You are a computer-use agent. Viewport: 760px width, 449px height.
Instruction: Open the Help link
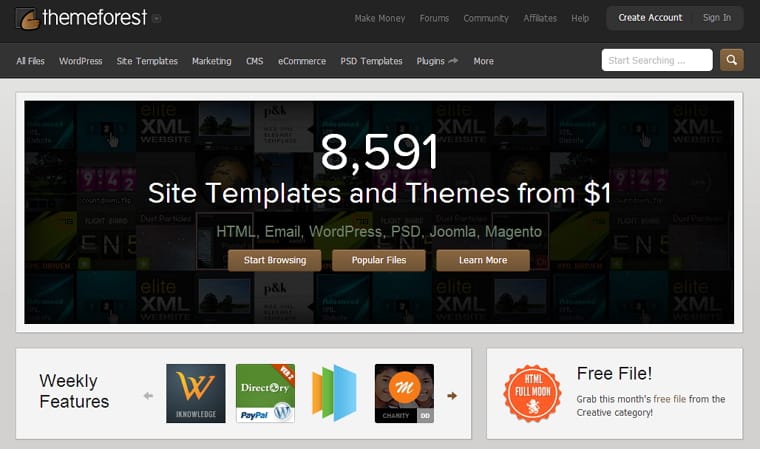[x=580, y=18]
